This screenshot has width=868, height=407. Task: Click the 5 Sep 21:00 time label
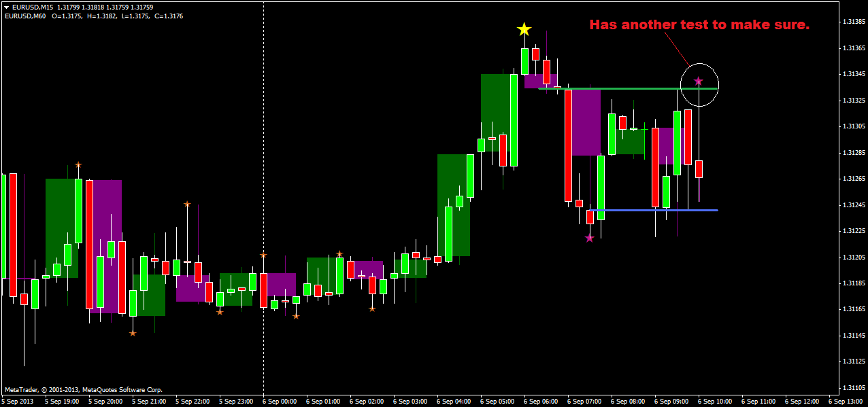[150, 402]
